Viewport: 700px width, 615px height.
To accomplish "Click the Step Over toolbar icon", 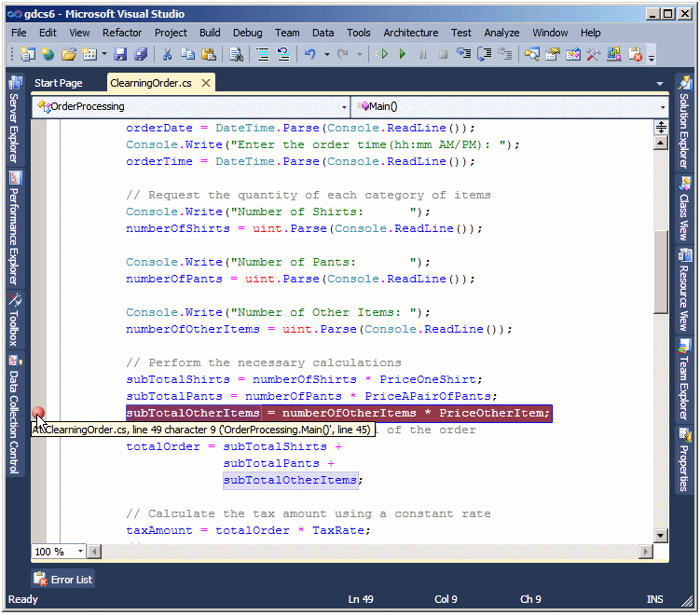I will [x=485, y=54].
